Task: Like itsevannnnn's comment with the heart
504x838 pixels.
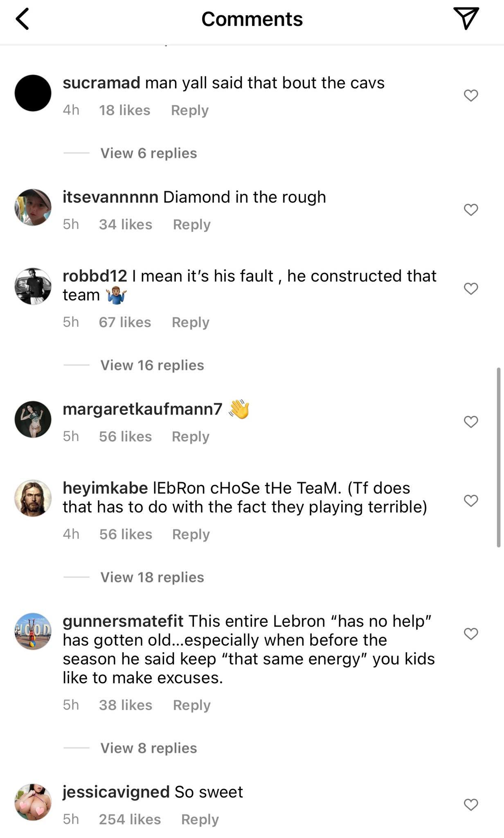Action: tap(471, 210)
